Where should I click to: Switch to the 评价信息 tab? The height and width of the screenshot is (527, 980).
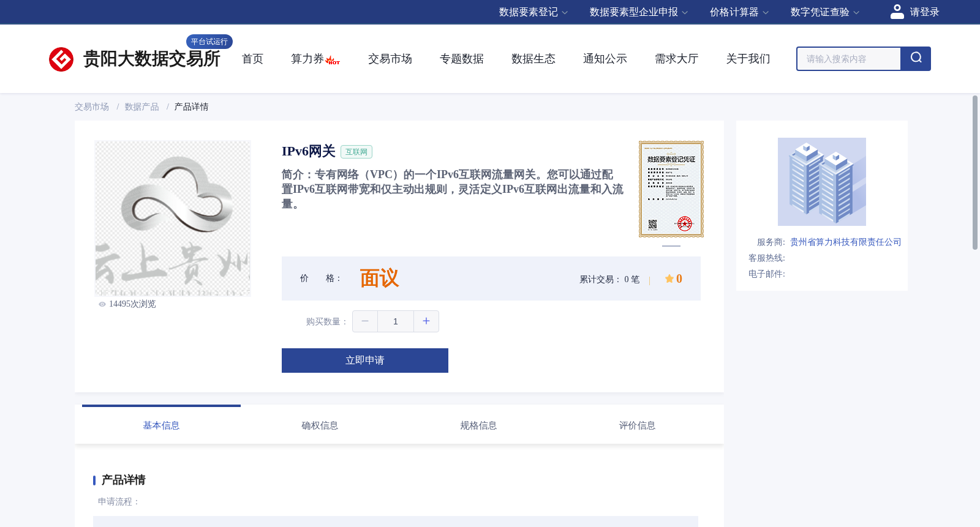(637, 425)
